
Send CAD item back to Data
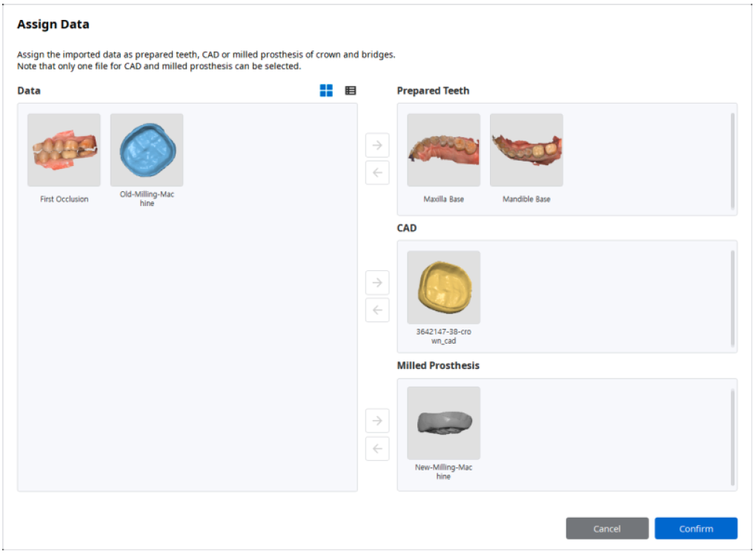(x=377, y=310)
